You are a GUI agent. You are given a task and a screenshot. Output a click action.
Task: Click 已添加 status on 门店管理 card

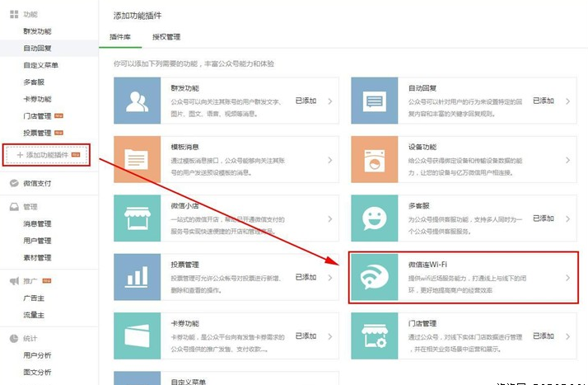544,336
